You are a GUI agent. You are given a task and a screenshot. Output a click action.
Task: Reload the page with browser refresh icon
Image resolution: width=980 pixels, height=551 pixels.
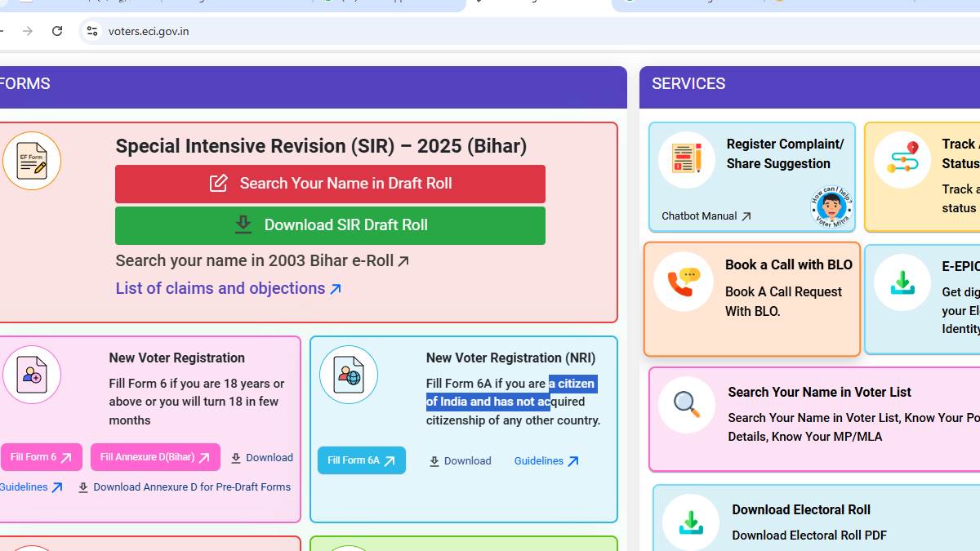click(x=57, y=31)
